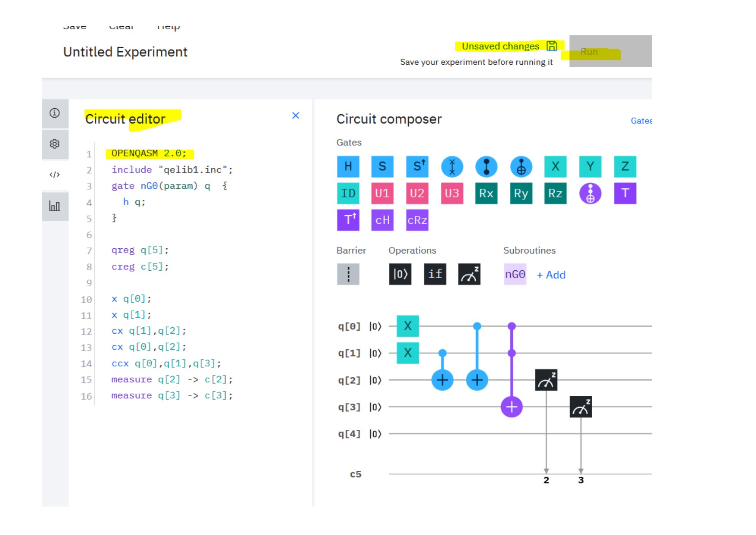Save via the Unsaved changes icon
Screen dimensions: 756x535
[552, 46]
